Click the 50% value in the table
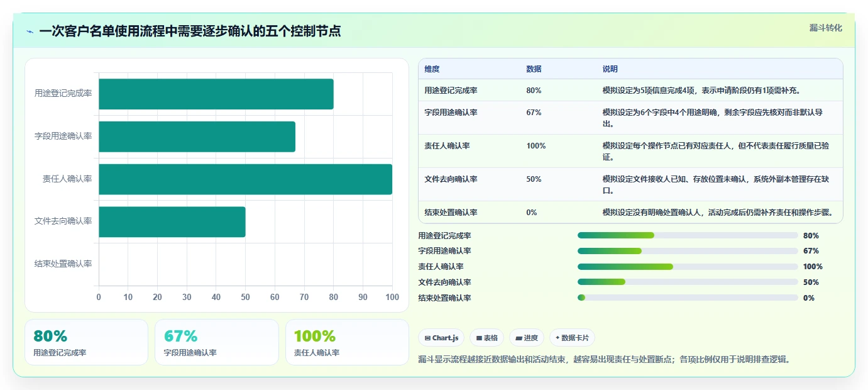The height and width of the screenshot is (390, 868). pyautogui.click(x=534, y=179)
